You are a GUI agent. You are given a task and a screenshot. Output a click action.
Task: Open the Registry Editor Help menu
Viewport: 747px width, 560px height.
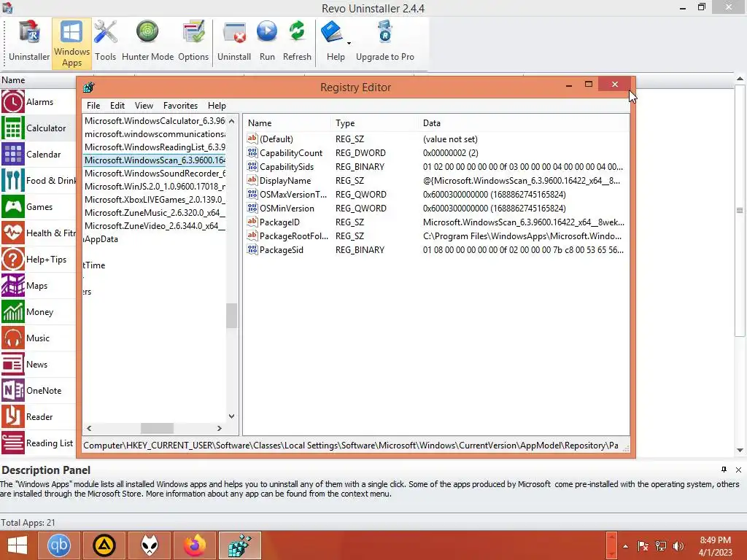coord(217,106)
